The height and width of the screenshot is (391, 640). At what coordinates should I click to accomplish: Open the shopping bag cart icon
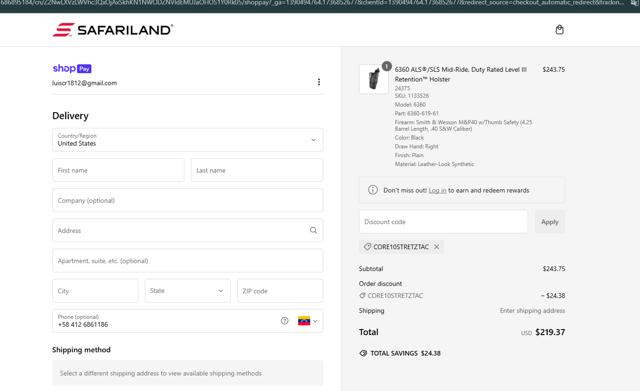click(559, 30)
